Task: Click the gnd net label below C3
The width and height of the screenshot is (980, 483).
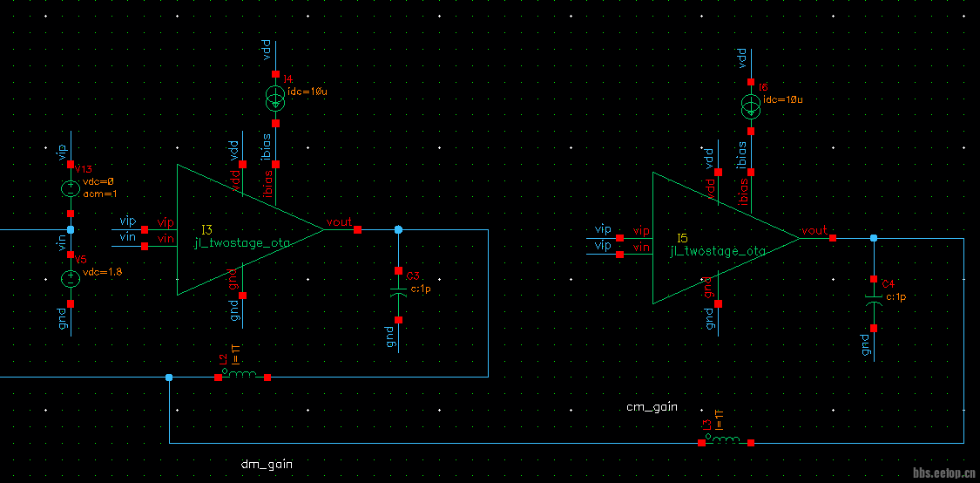Action: pyautogui.click(x=390, y=335)
